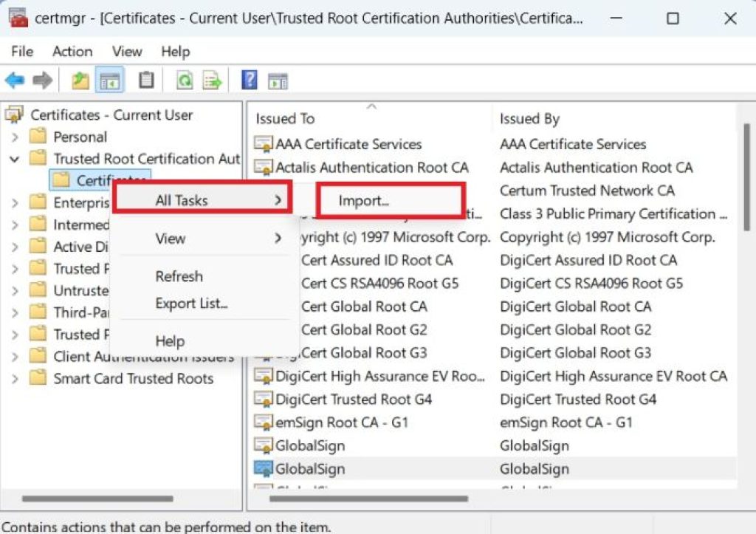Click the blue Help question-mark icon
756x534 pixels.
[250, 80]
